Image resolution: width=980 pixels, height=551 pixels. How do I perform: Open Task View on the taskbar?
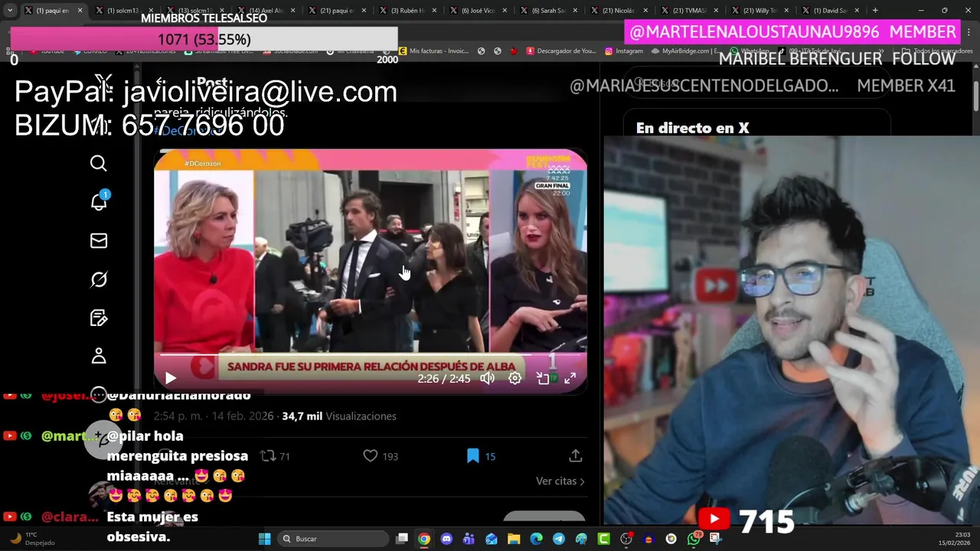[402, 539]
